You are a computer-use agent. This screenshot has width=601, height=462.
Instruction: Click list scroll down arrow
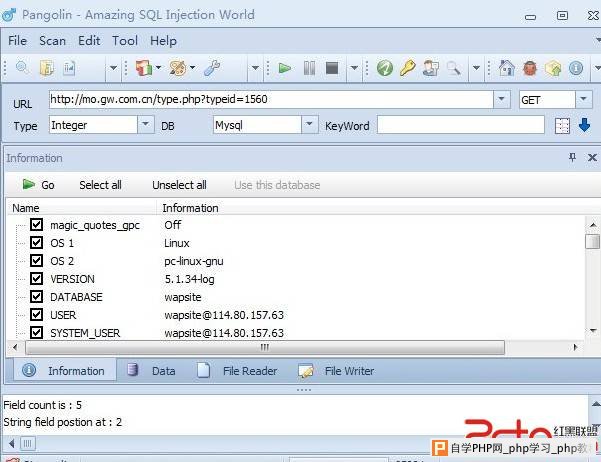click(x=593, y=330)
